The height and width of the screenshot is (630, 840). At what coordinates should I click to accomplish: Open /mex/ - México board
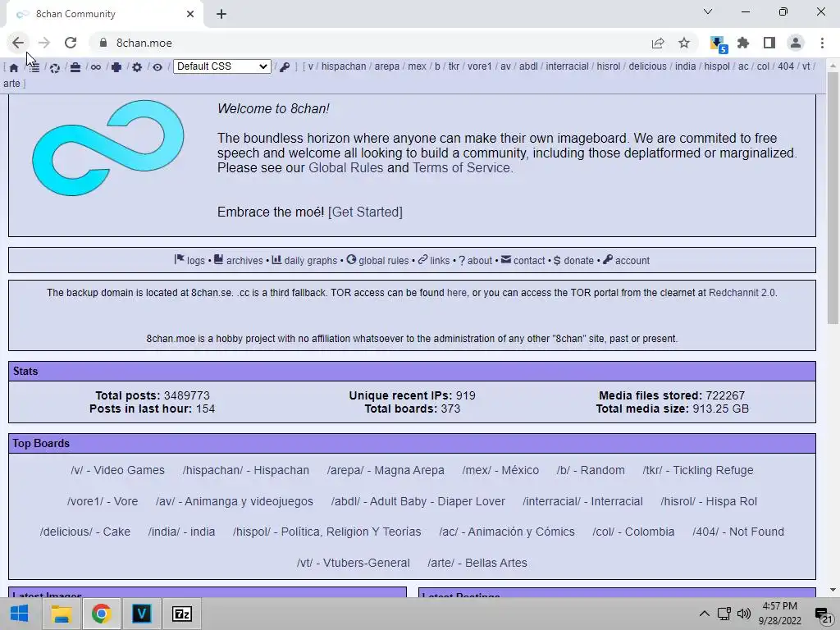pyautogui.click(x=500, y=470)
